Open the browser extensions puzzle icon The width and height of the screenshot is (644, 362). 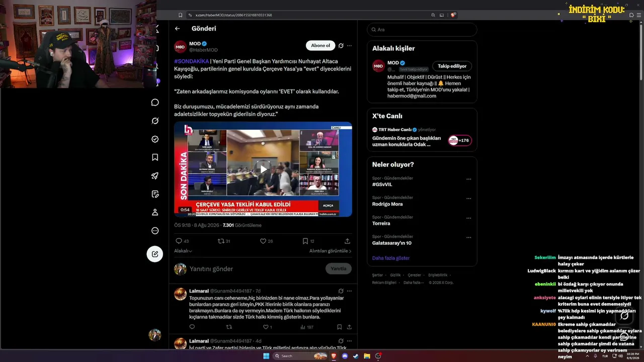pos(631,15)
